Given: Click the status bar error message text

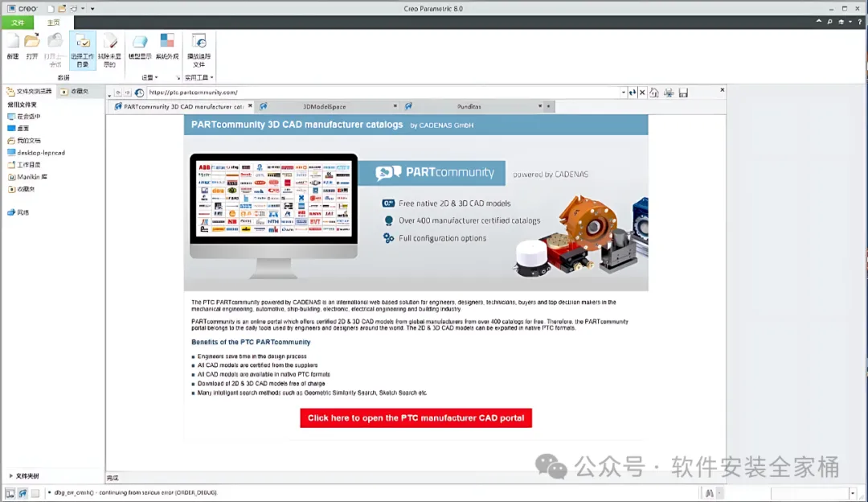Looking at the screenshot, I should coord(136,492).
